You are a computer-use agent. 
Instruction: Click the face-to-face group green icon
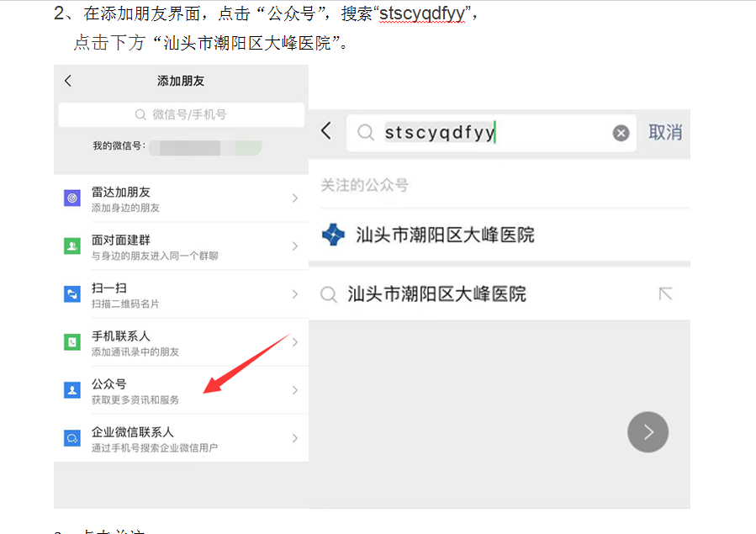pos(72,246)
